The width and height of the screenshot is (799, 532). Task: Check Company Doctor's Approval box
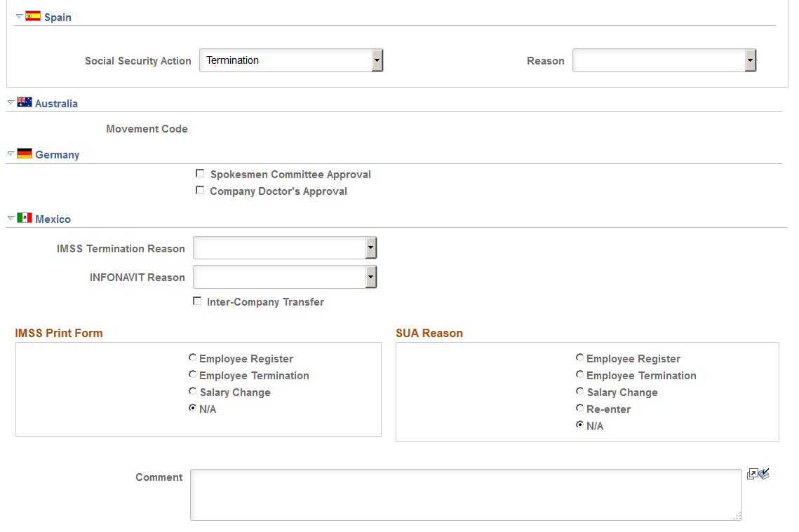[x=200, y=191]
